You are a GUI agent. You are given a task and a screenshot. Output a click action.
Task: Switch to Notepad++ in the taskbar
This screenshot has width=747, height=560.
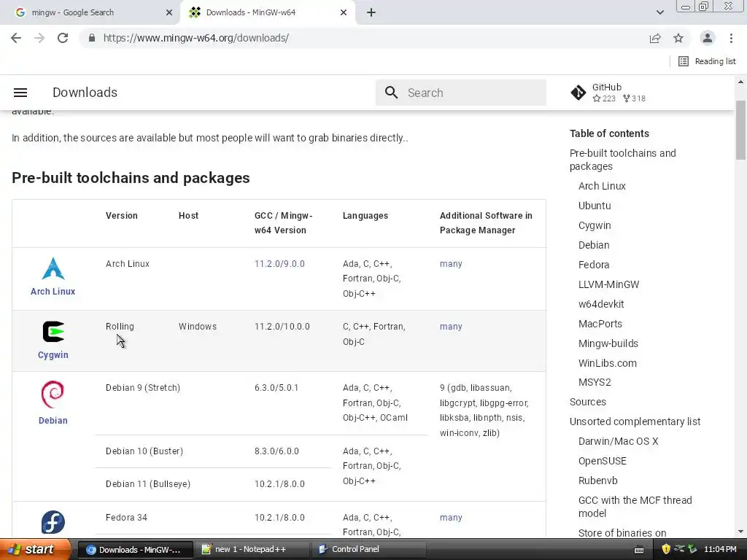pos(252,550)
